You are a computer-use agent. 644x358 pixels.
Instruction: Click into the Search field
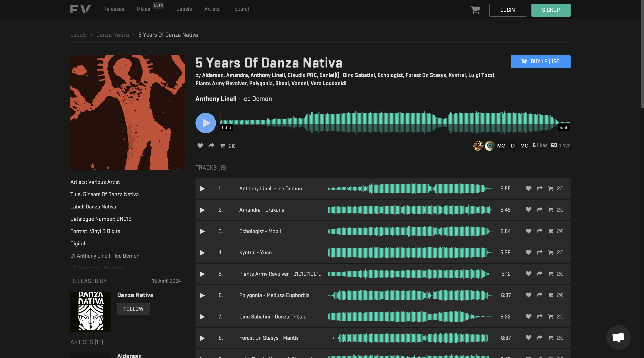point(300,9)
